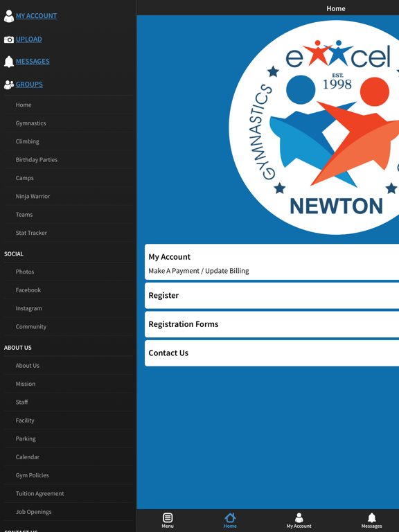
Task: Tap the Menu icon in bottom bar
Action: coord(168,517)
